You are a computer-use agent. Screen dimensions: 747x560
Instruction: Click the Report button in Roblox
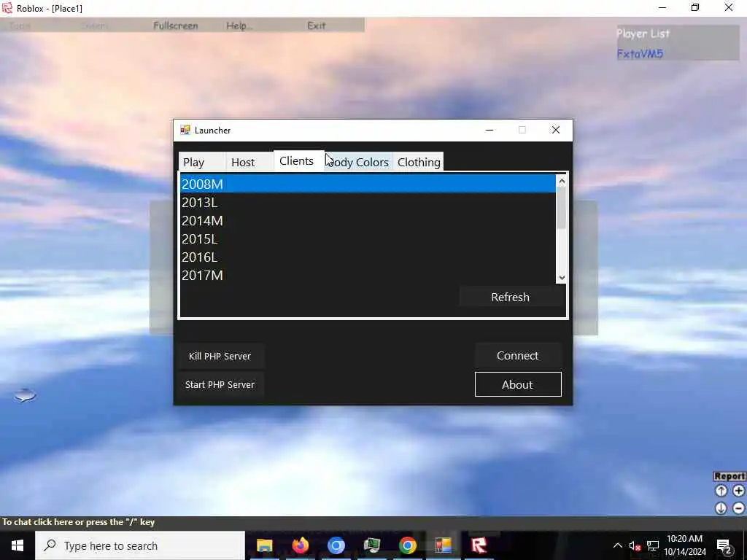[x=729, y=476]
